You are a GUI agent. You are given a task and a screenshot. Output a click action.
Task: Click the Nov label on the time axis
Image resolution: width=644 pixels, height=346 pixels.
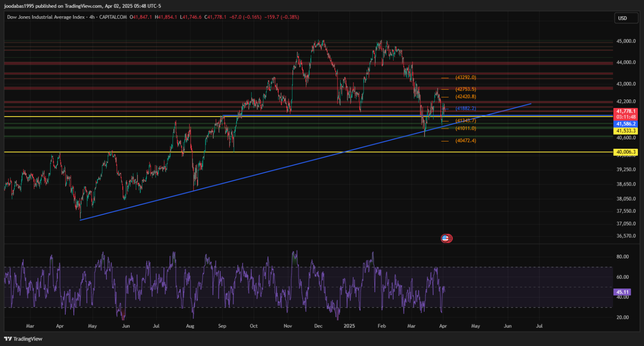[x=288, y=326]
